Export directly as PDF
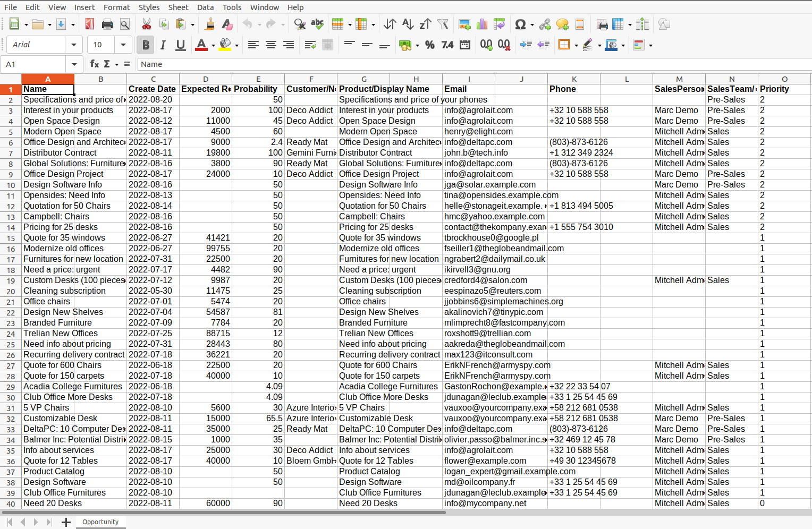812x529 pixels. [x=90, y=24]
